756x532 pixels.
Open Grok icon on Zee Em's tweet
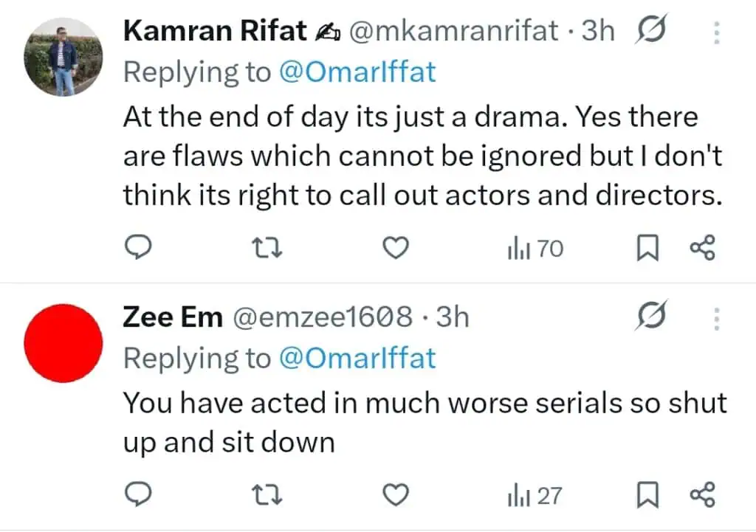[x=651, y=317]
